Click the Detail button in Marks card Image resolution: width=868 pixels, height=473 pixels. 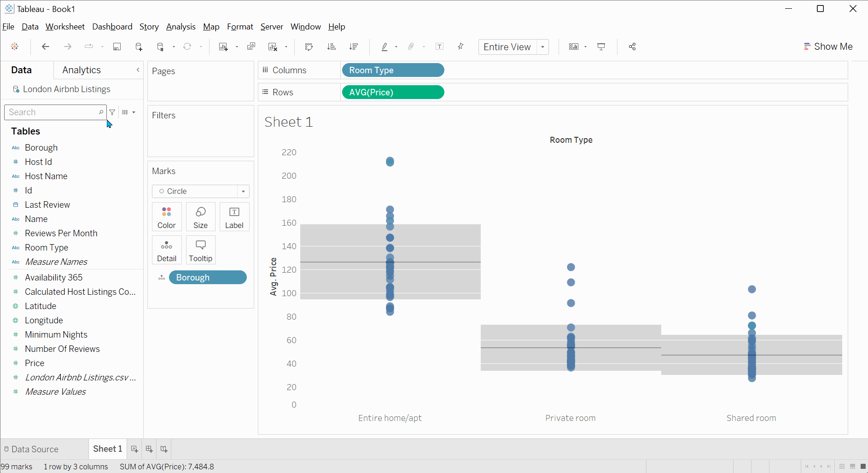tap(167, 250)
